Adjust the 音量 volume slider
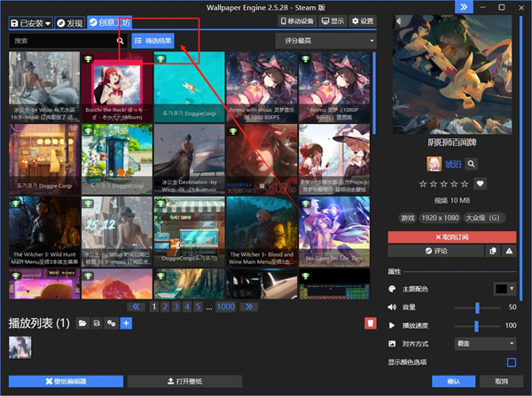This screenshot has height=396, width=532. tap(477, 307)
